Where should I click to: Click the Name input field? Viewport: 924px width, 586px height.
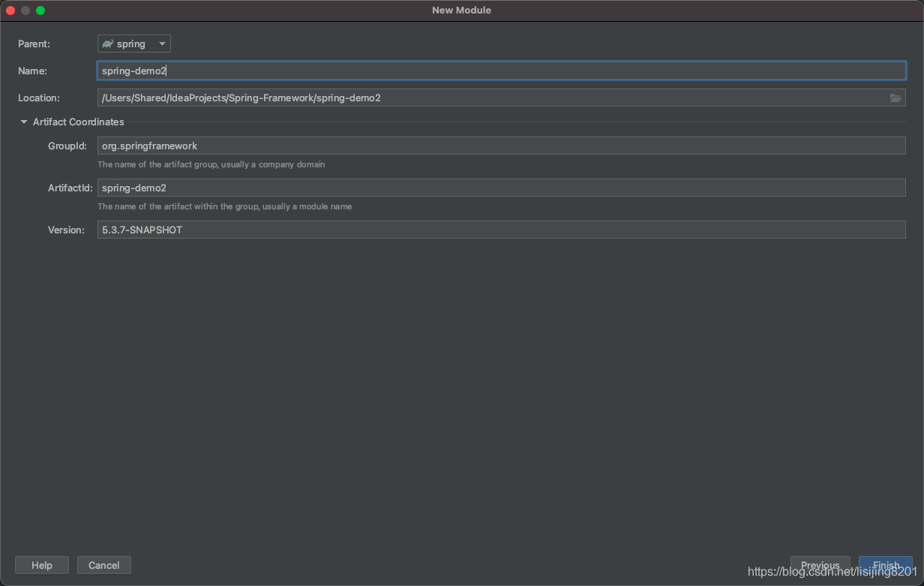[501, 71]
